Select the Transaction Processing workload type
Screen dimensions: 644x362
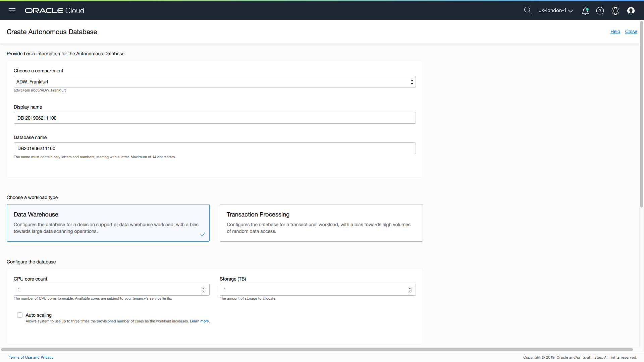coord(321,223)
